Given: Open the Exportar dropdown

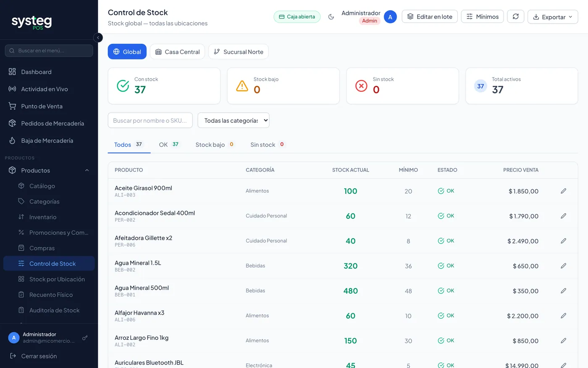Looking at the screenshot, I should click(553, 17).
